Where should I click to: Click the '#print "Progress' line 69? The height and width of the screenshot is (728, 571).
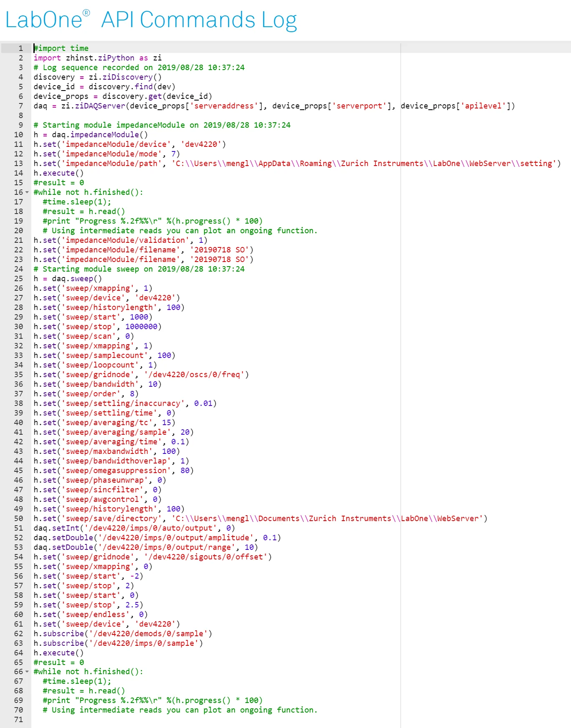click(x=153, y=700)
